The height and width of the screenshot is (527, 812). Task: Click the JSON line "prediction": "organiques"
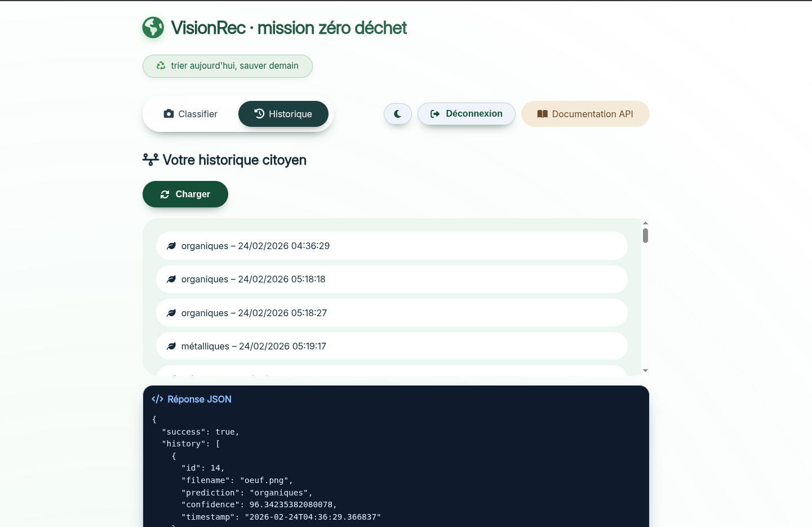point(247,493)
